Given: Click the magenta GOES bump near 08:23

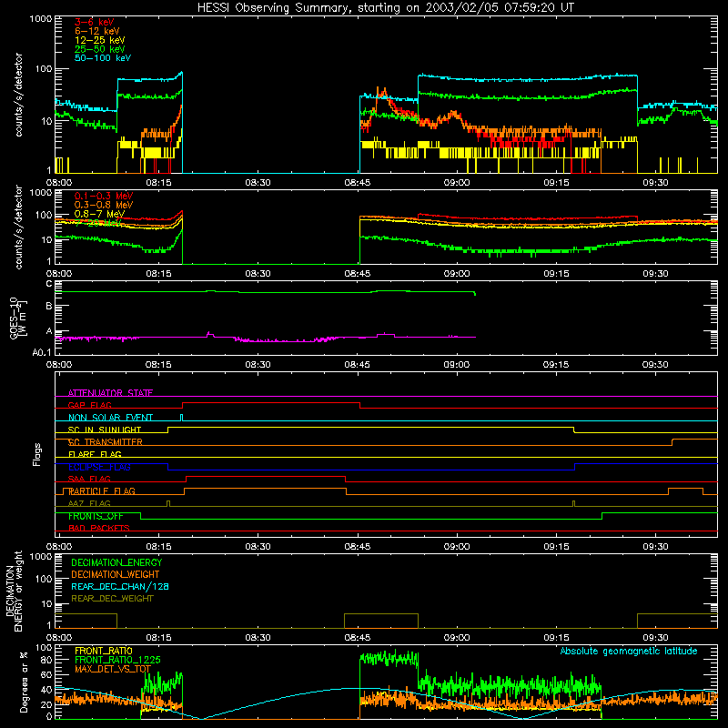Looking at the screenshot, I should [x=210, y=333].
